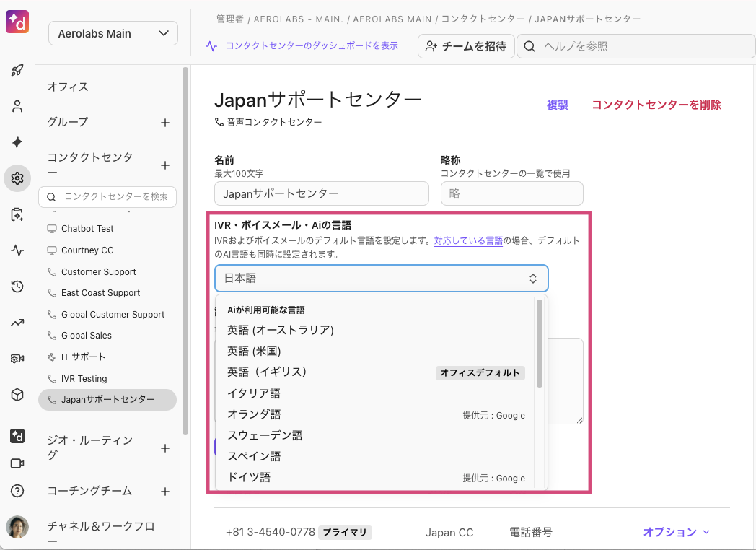The height and width of the screenshot is (550, 756).
Task: Open the 日本語 language dropdown
Action: click(x=382, y=279)
